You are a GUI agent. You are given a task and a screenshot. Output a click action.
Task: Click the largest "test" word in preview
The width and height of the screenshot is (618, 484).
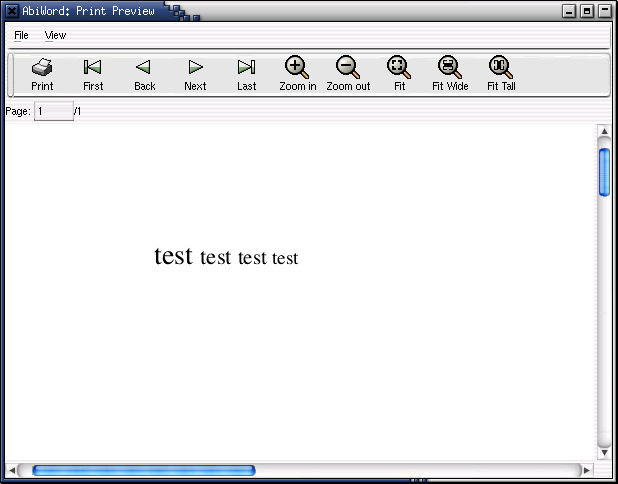coord(173,255)
